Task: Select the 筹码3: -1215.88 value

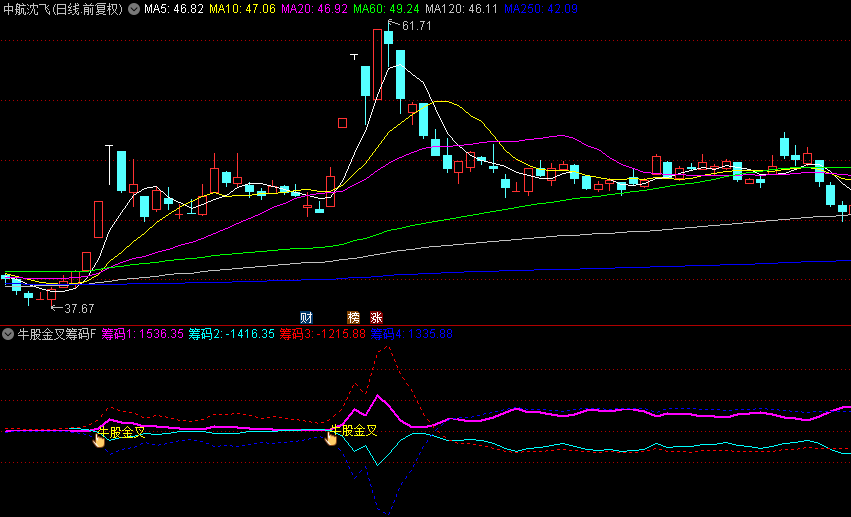Action: pos(322,334)
